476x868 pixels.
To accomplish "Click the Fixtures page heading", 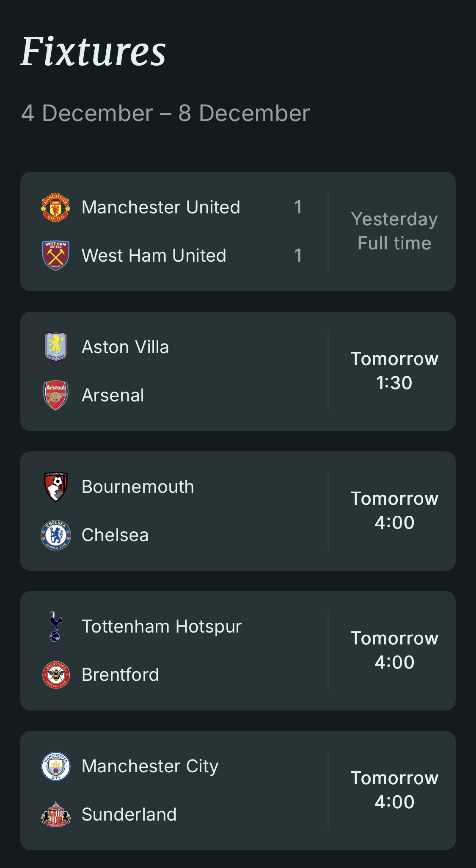I will [94, 52].
